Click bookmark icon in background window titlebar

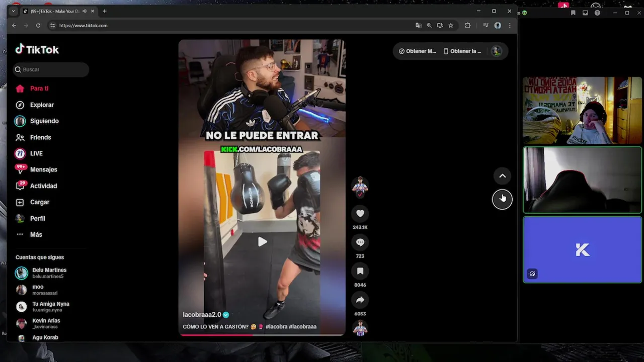click(x=573, y=13)
